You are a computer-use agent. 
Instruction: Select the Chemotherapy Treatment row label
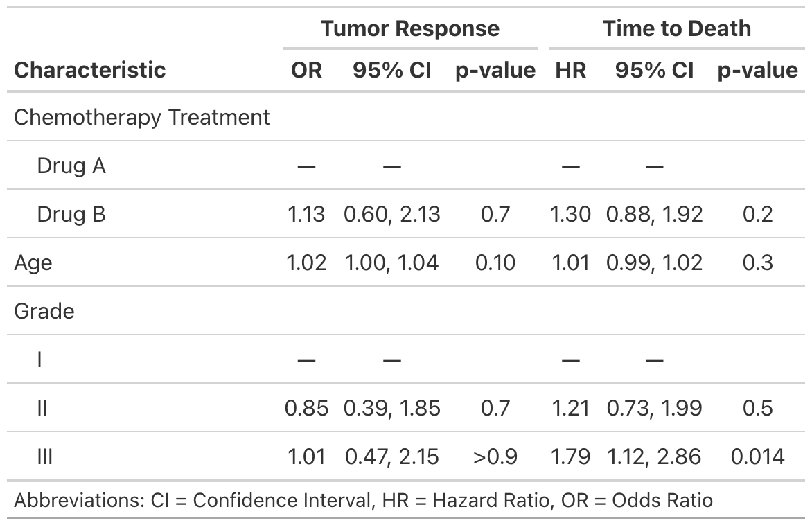tap(141, 117)
